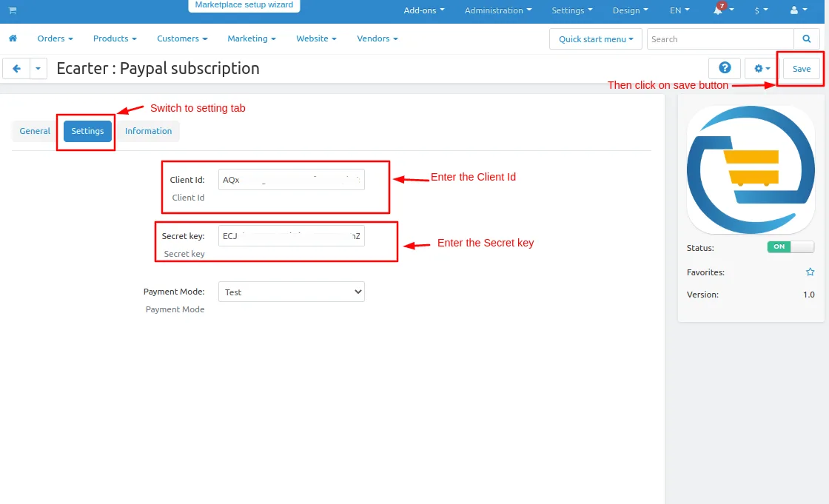Expand the Vendors menu

click(377, 38)
